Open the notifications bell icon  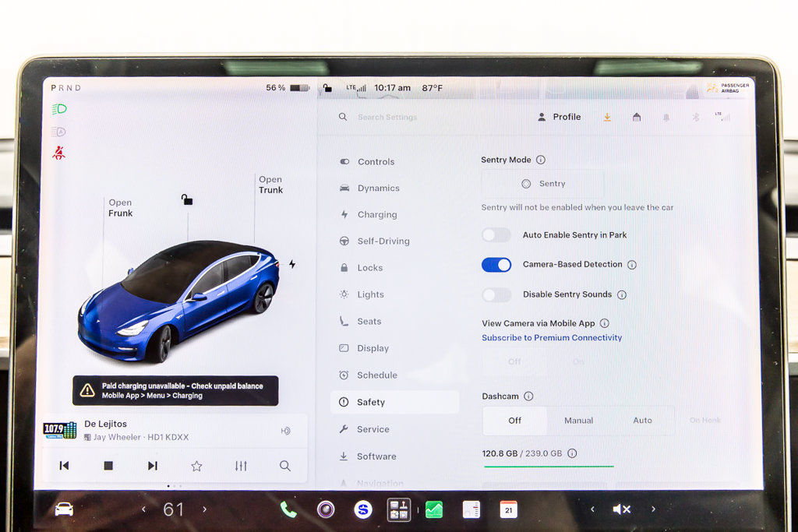click(666, 118)
